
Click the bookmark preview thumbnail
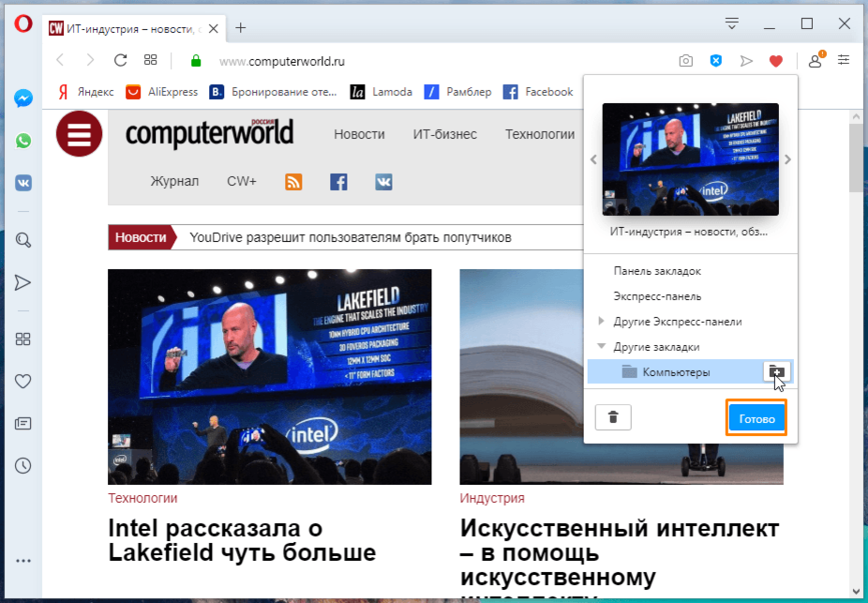point(690,159)
